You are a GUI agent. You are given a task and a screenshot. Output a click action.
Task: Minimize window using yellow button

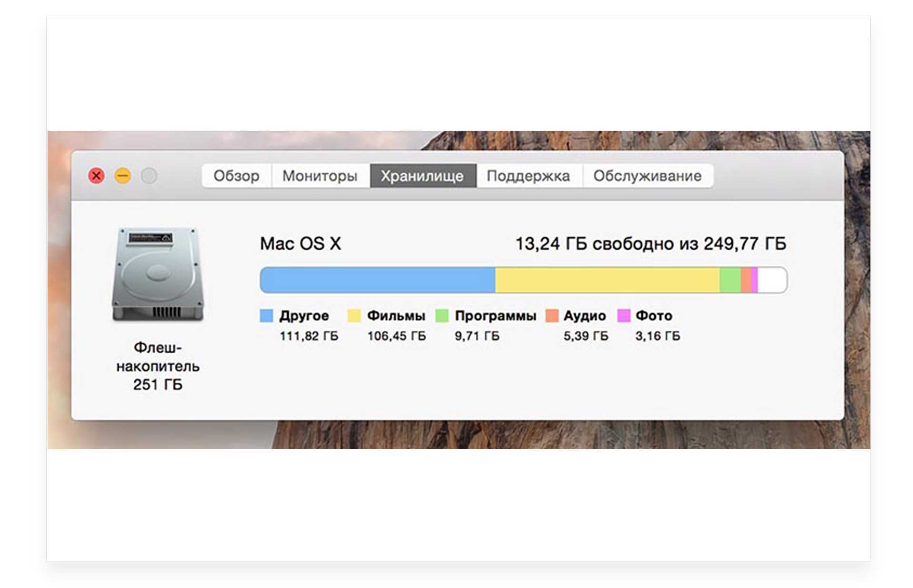click(x=123, y=176)
